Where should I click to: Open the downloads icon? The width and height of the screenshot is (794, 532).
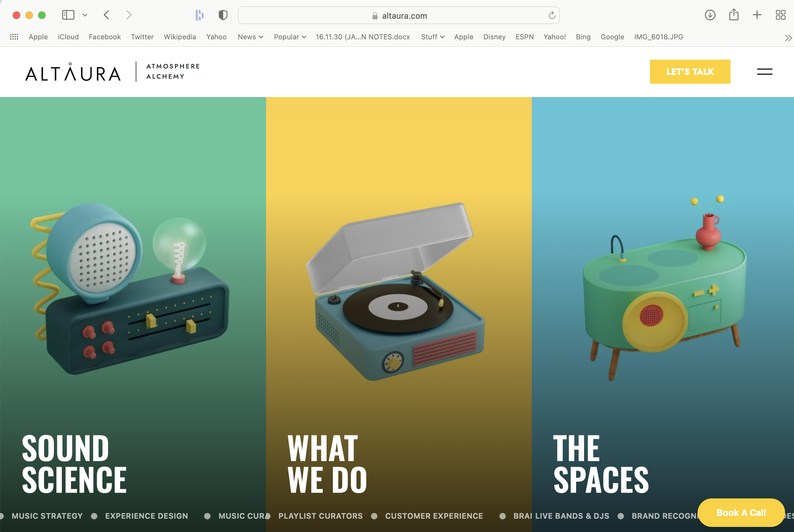click(x=710, y=15)
